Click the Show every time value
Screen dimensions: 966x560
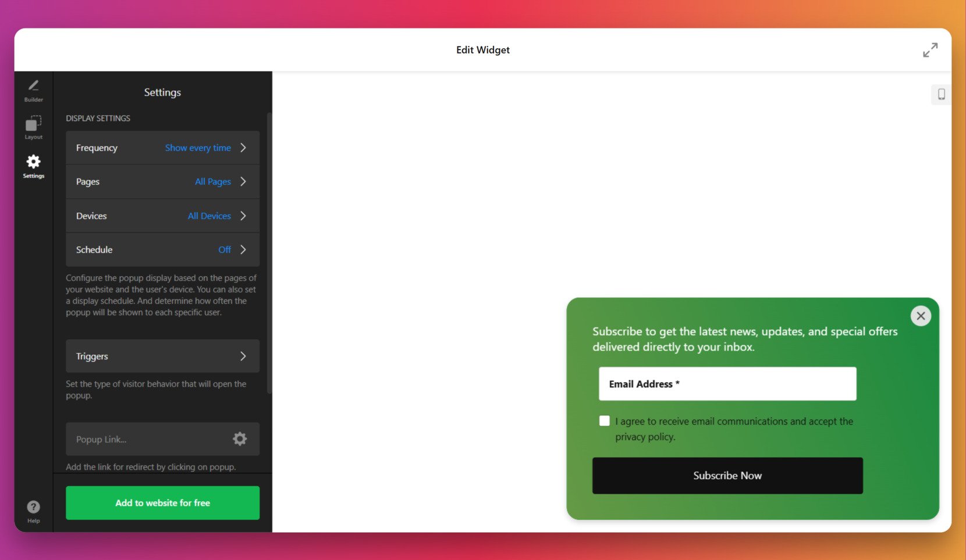pos(198,148)
